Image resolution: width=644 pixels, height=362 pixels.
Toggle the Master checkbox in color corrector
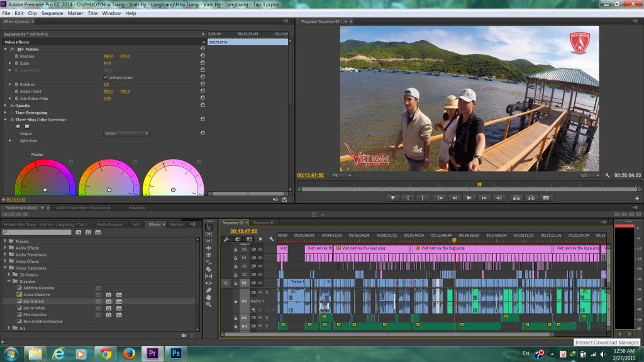pos(28,155)
